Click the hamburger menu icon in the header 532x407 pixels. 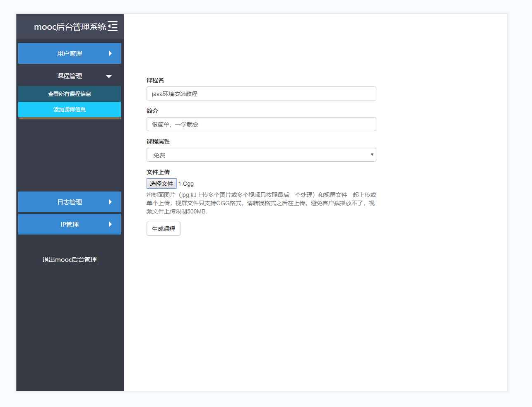pyautogui.click(x=113, y=26)
